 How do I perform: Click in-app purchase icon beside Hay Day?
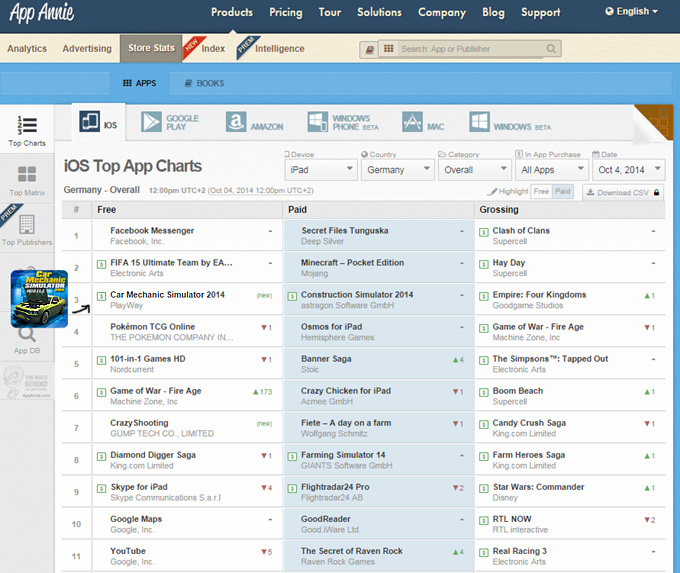click(x=484, y=264)
